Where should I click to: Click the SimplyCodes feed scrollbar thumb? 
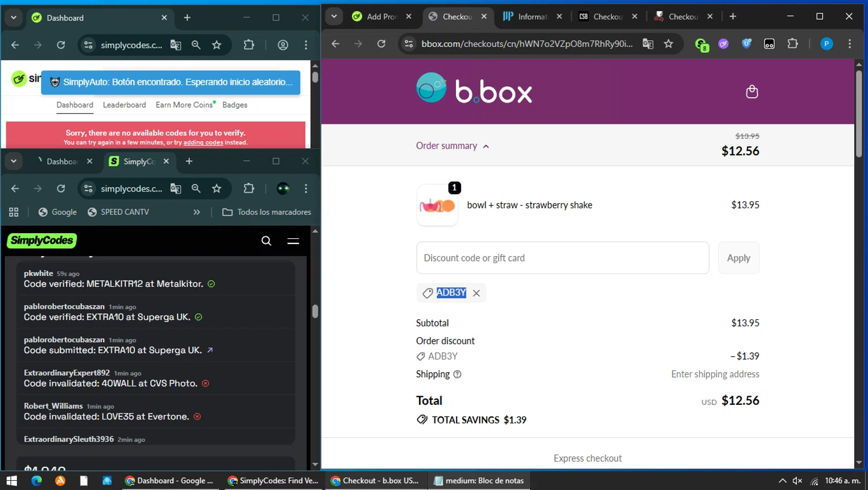[x=315, y=311]
